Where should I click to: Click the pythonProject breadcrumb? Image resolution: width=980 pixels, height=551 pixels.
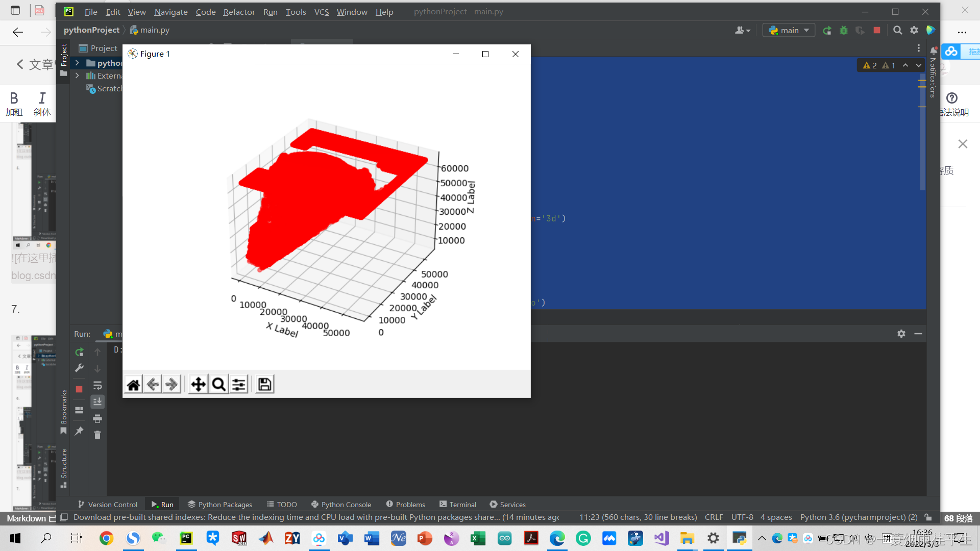[91, 30]
